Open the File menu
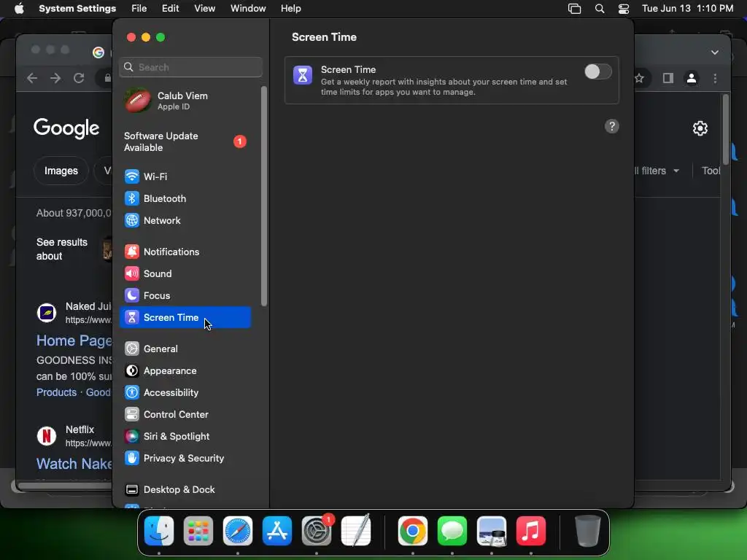 pyautogui.click(x=139, y=9)
